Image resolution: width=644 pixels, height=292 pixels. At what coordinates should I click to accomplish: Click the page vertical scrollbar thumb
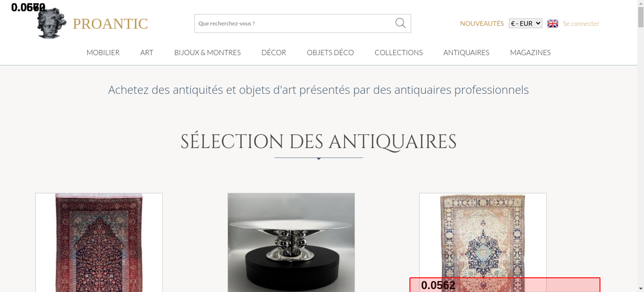[641, 17]
